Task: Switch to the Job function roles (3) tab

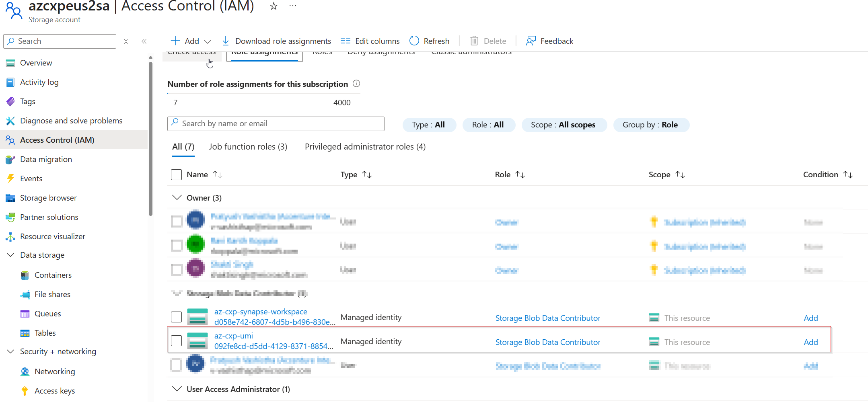Action: [248, 147]
